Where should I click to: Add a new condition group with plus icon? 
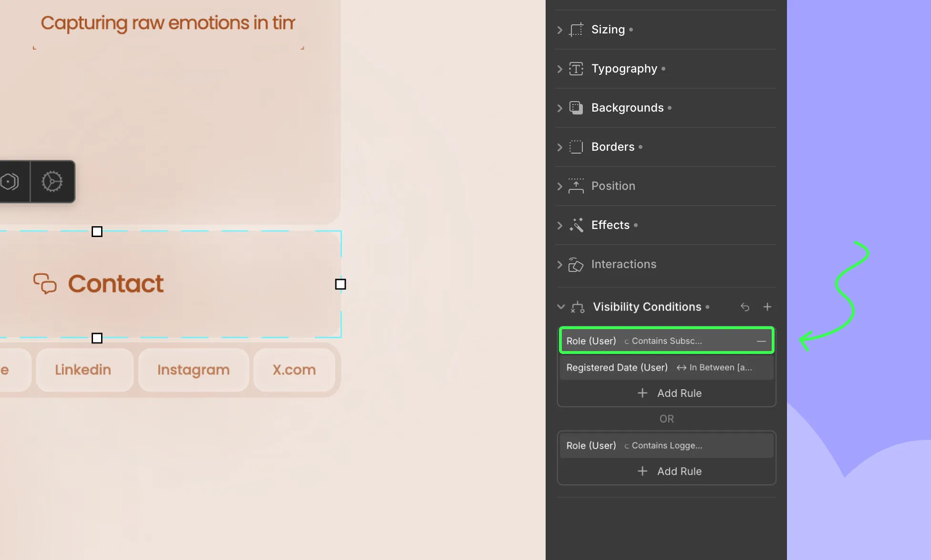[767, 307]
